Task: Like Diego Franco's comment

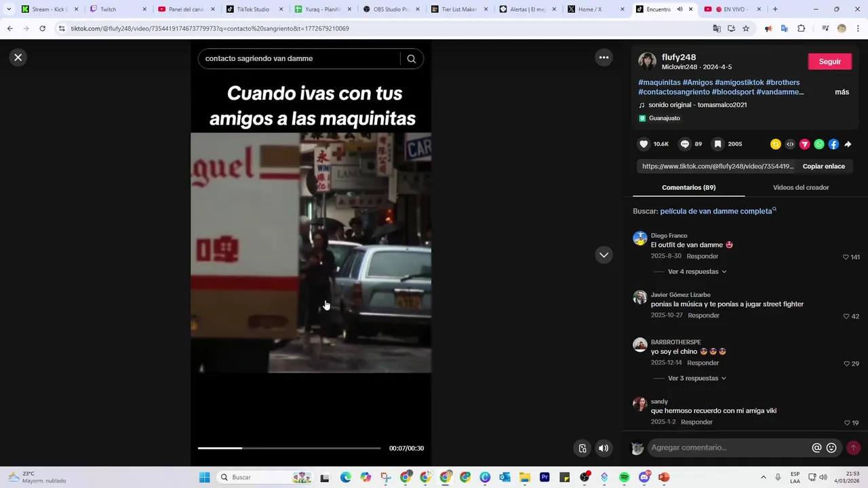Action: coord(846,258)
